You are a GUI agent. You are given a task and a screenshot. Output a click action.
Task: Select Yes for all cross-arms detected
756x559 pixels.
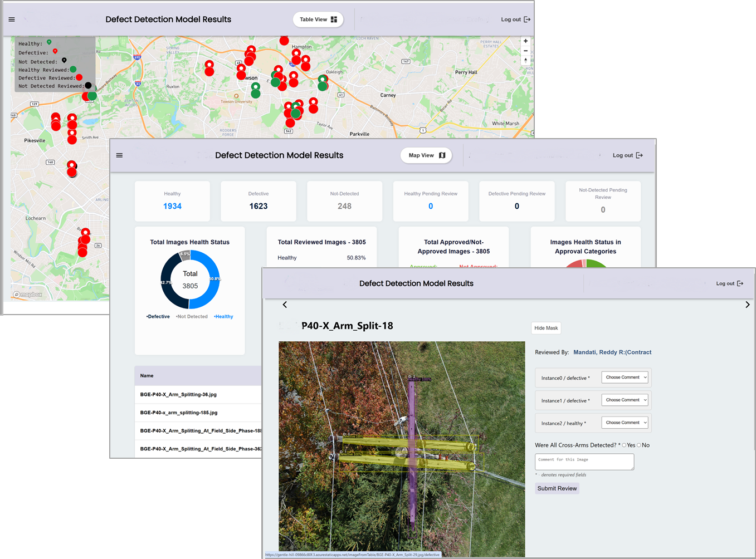[x=624, y=445]
